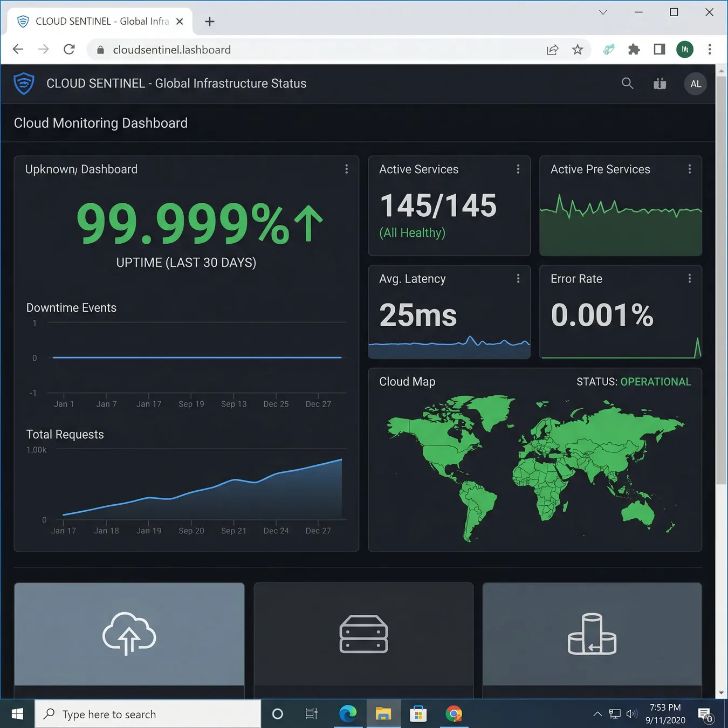Click the gift icon in header
728x728 pixels.
coord(660,84)
